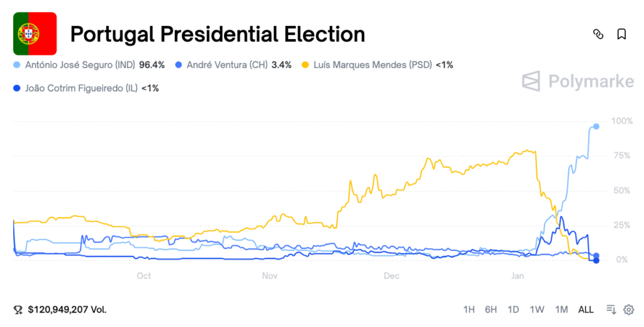Click the Seguro line endpoint marker

pyautogui.click(x=596, y=126)
